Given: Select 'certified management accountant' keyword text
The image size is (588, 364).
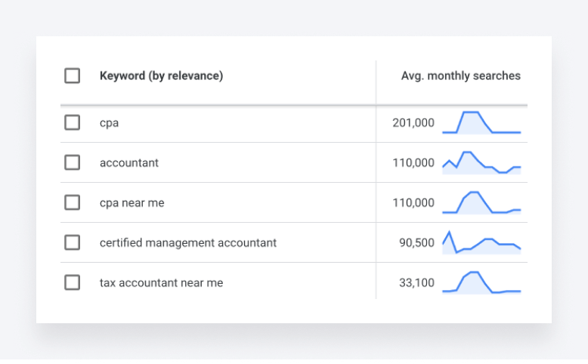Looking at the screenshot, I should [187, 243].
